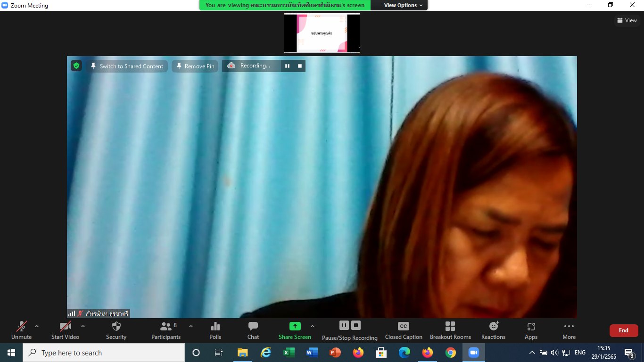Image resolution: width=644 pixels, height=362 pixels.
Task: Click the participant name label on video
Action: (98, 313)
